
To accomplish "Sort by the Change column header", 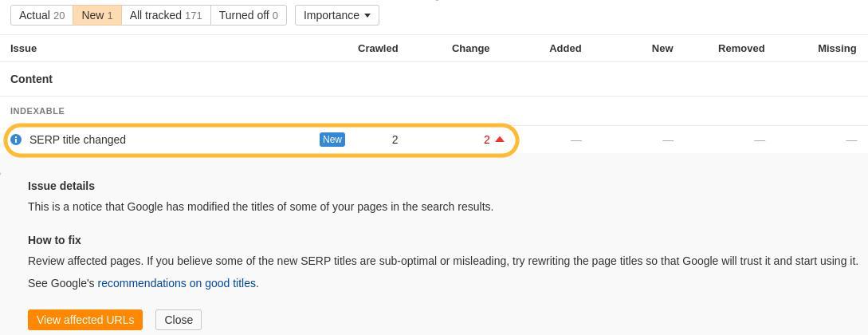I will (x=470, y=49).
